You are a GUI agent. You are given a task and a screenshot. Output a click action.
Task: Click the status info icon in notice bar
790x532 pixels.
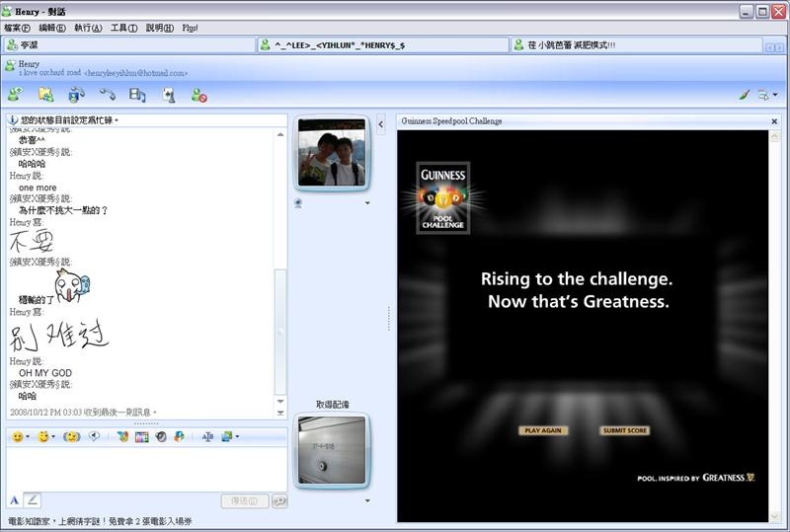pos(13,120)
